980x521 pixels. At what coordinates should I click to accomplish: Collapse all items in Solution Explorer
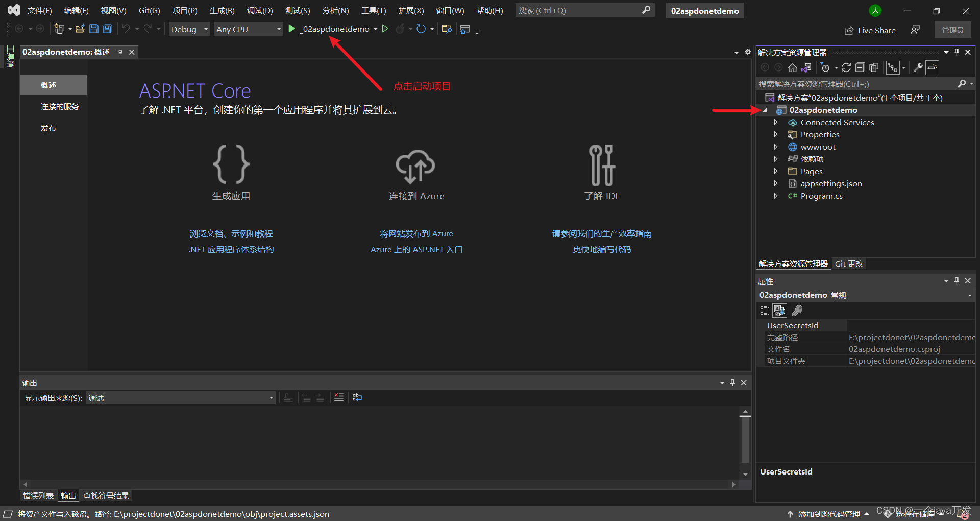[860, 67]
